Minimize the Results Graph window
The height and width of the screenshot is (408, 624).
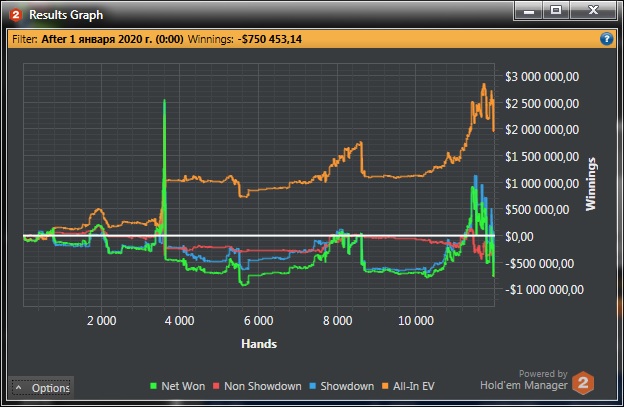[529, 11]
